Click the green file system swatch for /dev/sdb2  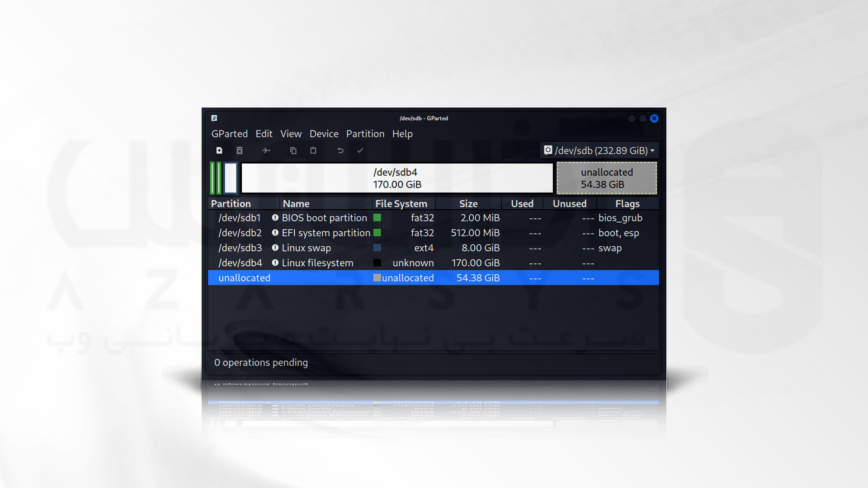click(377, 233)
